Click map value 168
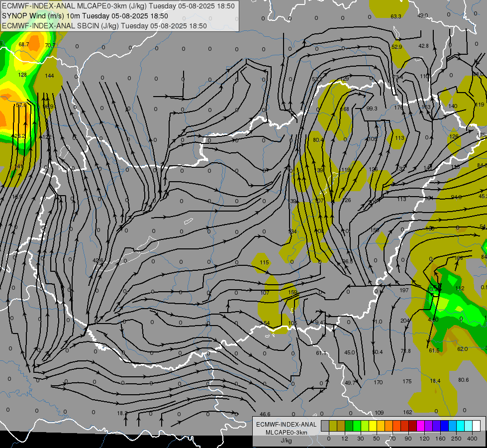 [345, 109]
